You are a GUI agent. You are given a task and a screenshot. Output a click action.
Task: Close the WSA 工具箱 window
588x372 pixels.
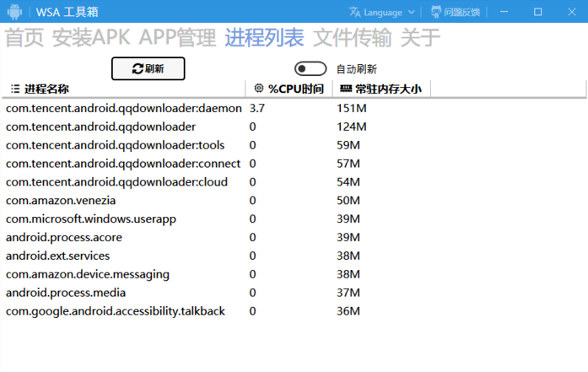pyautogui.click(x=571, y=12)
